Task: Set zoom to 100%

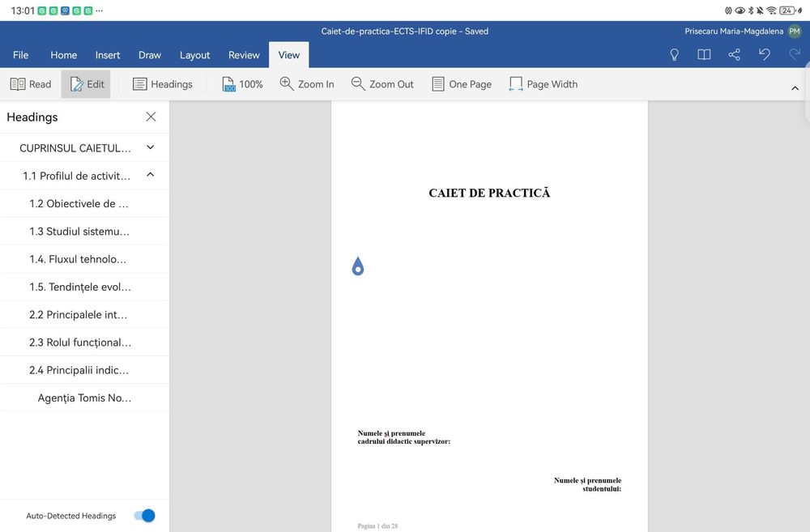Action: pyautogui.click(x=242, y=84)
